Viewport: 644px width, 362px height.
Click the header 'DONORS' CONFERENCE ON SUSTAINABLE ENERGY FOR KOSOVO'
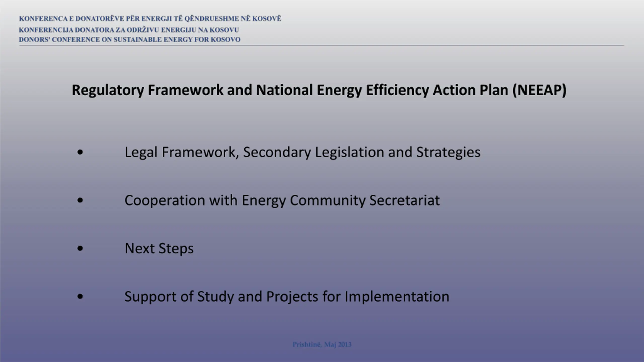tap(130, 40)
